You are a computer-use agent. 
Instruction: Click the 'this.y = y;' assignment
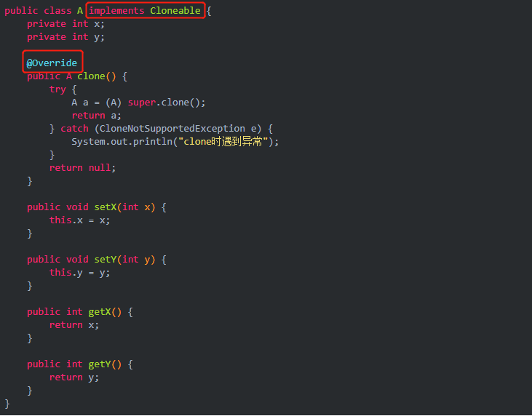(x=80, y=273)
